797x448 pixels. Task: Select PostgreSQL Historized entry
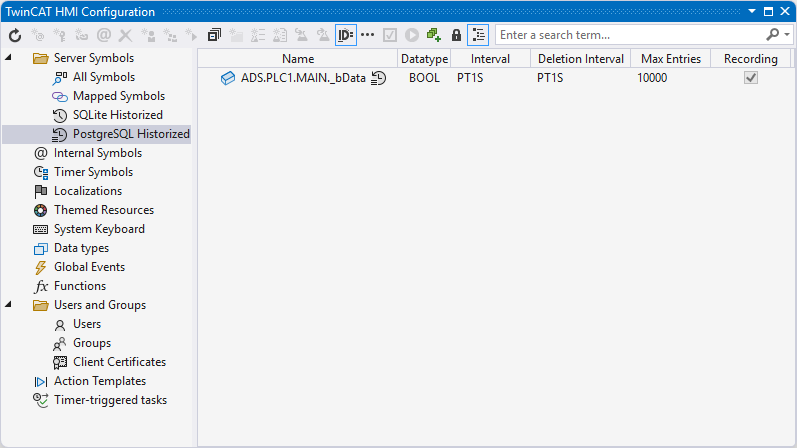point(131,134)
